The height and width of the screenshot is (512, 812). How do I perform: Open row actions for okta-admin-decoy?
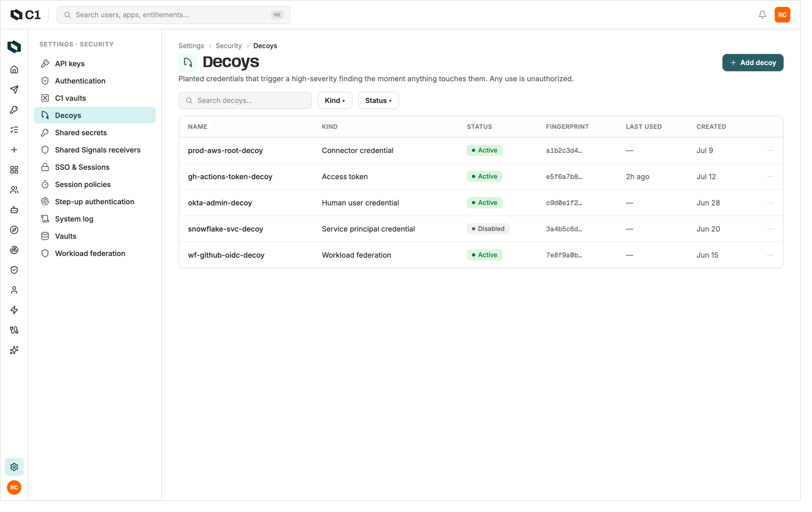coord(770,202)
